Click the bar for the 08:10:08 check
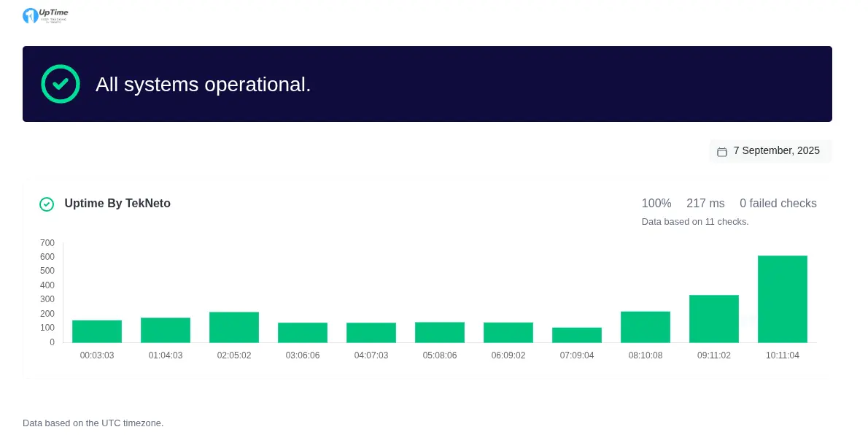Image resolution: width=868 pixels, height=435 pixels. [x=645, y=327]
